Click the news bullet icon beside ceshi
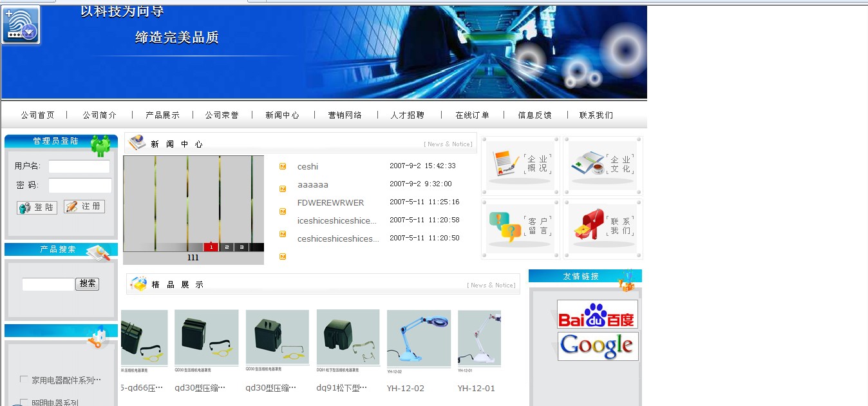 [x=283, y=166]
